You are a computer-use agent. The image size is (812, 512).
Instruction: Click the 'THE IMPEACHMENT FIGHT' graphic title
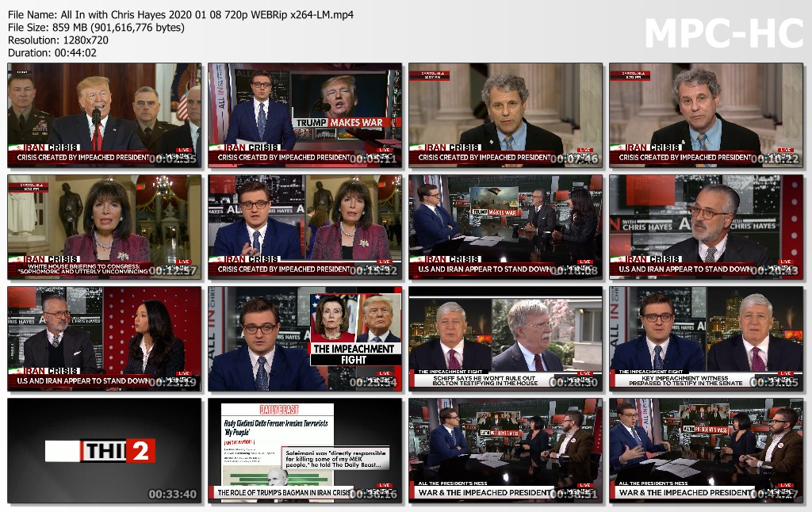(354, 354)
